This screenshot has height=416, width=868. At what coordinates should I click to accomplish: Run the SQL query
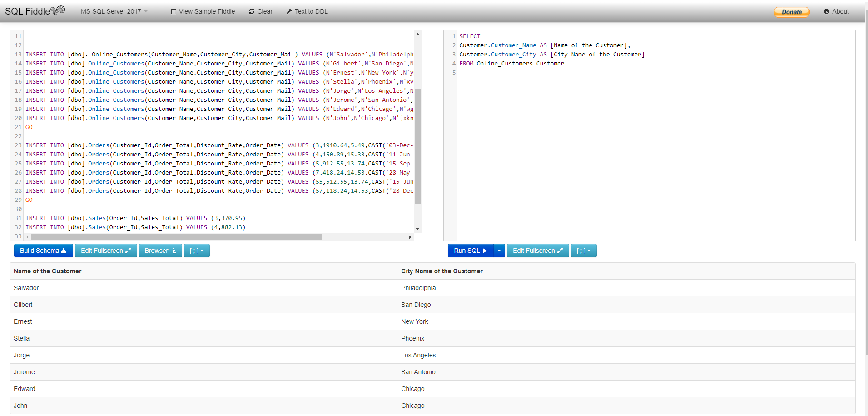pos(470,251)
